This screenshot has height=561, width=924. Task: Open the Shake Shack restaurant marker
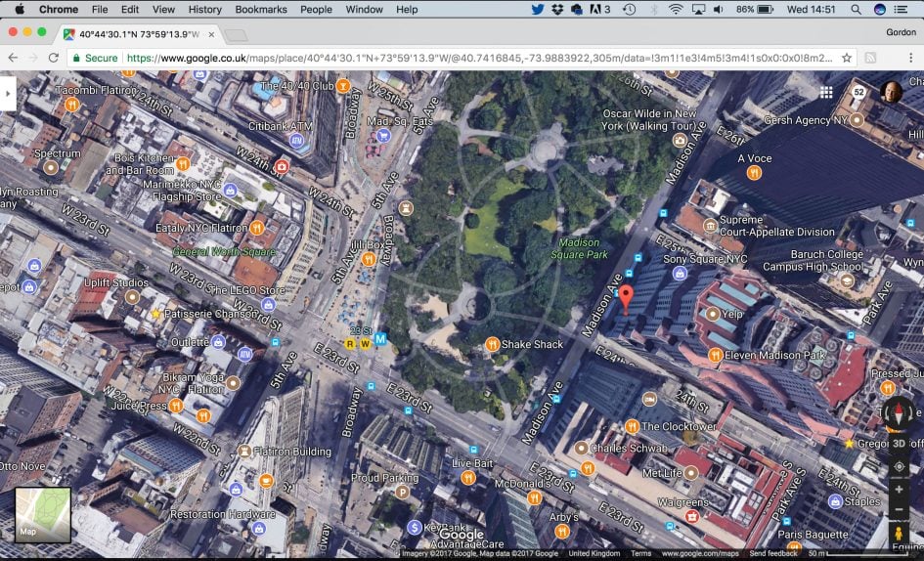click(x=493, y=345)
